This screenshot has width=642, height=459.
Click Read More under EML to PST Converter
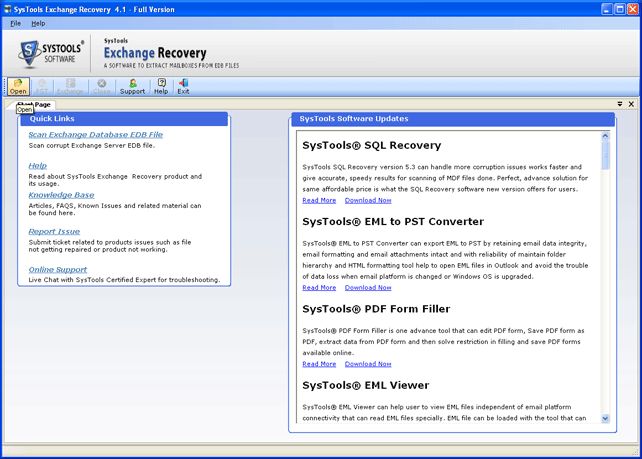pos(319,287)
